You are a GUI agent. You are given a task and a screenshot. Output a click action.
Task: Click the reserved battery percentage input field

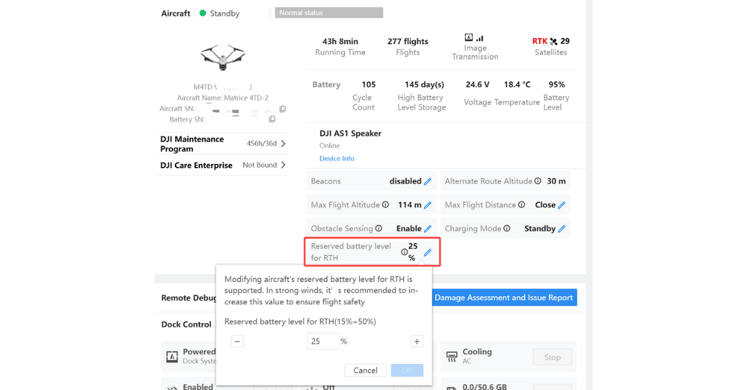[x=323, y=341]
